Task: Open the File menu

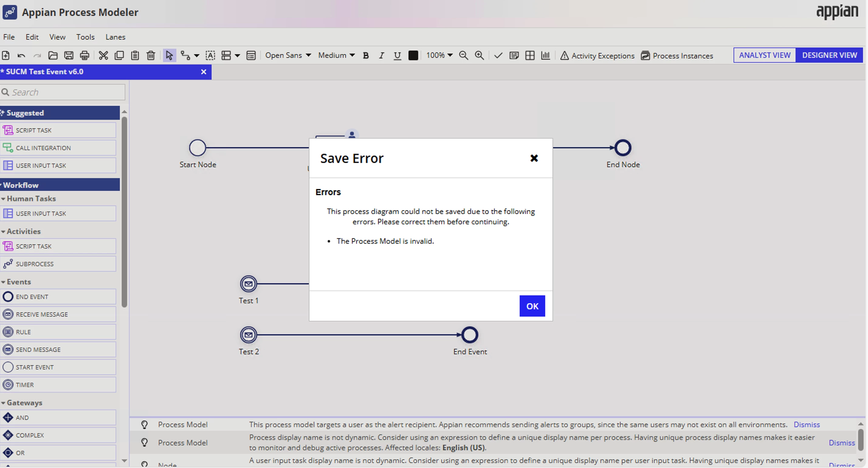Action: tap(9, 37)
